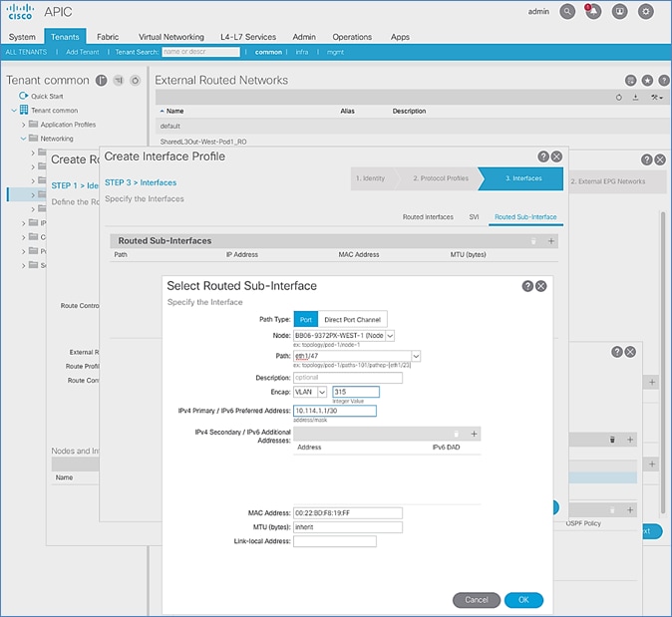The width and height of the screenshot is (672, 617).
Task: Click the first icon next to Tenant common title
Action: [x=101, y=80]
